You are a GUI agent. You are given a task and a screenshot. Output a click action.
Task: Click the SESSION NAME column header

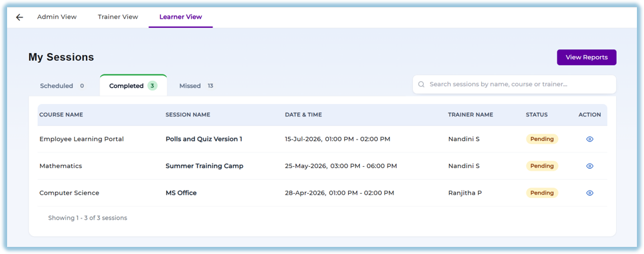(x=188, y=114)
